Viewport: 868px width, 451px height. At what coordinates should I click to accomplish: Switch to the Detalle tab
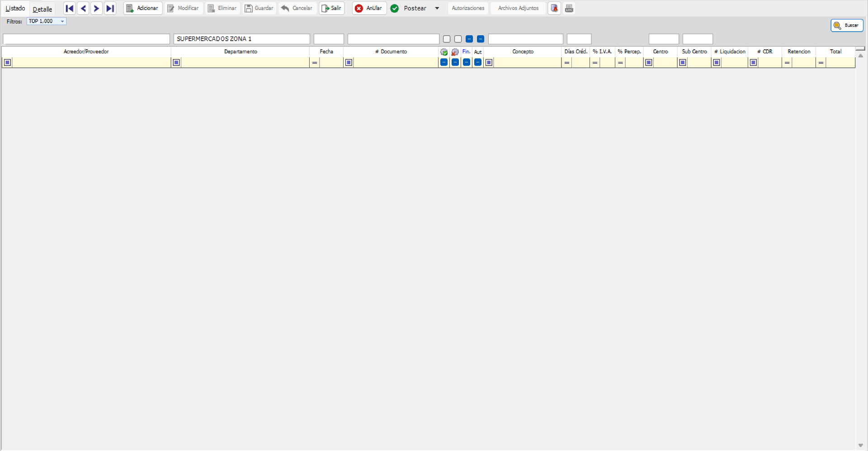(x=42, y=9)
